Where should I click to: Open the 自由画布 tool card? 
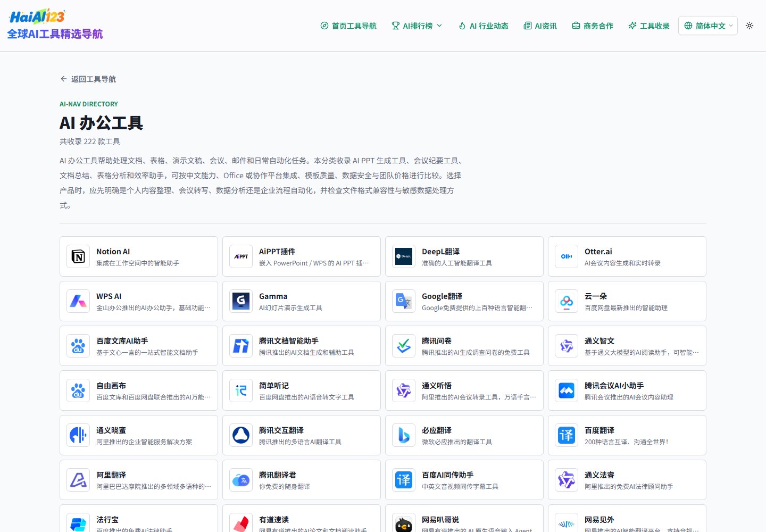coord(139,390)
